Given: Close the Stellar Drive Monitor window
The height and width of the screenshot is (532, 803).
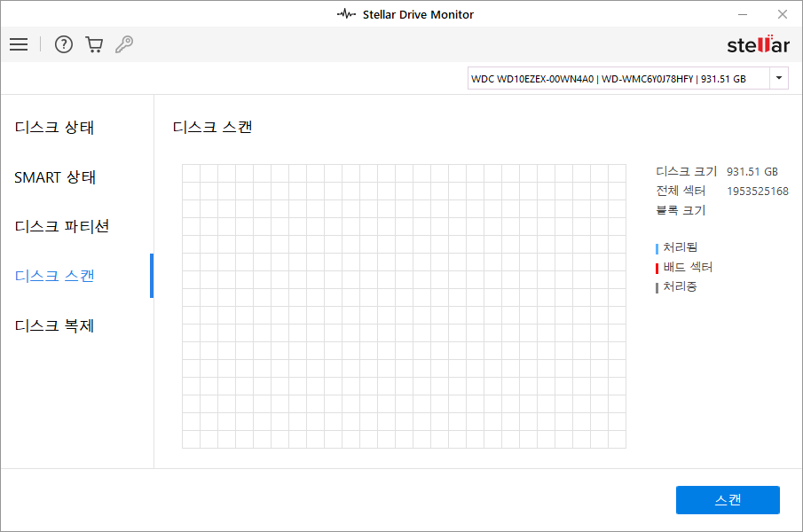Looking at the screenshot, I should pyautogui.click(x=782, y=14).
